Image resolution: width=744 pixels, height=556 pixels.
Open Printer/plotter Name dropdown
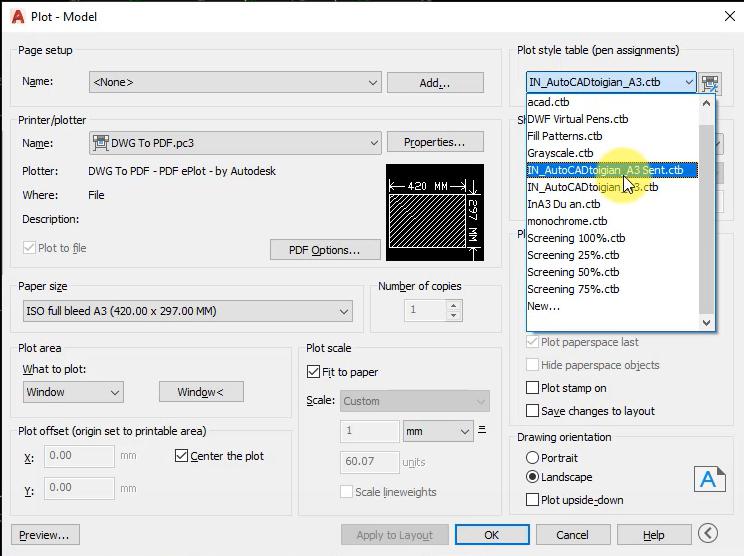coord(235,143)
